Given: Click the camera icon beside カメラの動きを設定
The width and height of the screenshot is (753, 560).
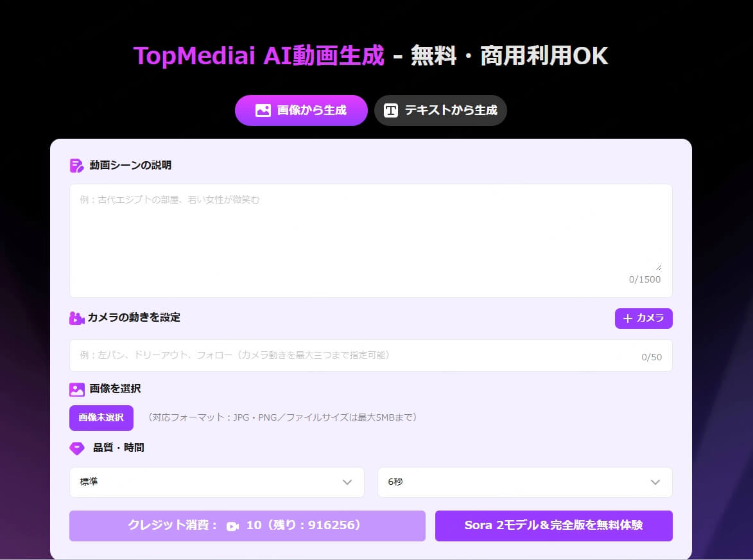Looking at the screenshot, I should 76,318.
